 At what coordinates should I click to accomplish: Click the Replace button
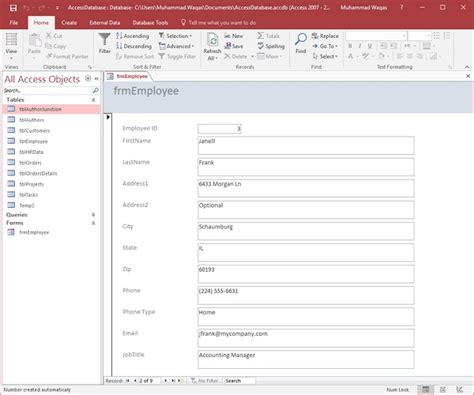pyautogui.click(x=325, y=36)
